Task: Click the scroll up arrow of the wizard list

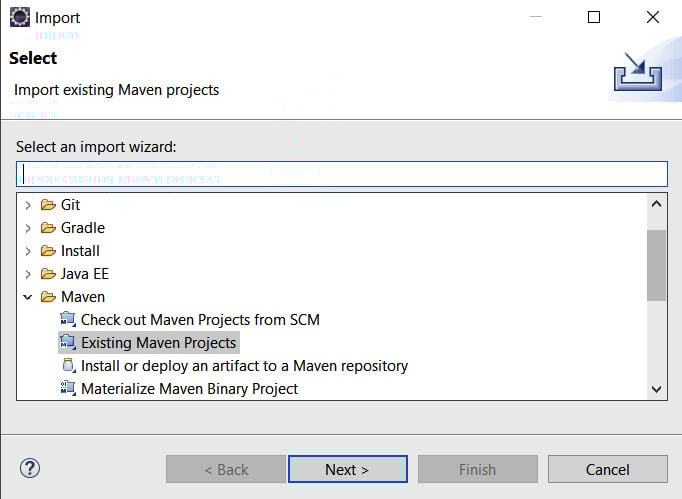Action: click(656, 204)
